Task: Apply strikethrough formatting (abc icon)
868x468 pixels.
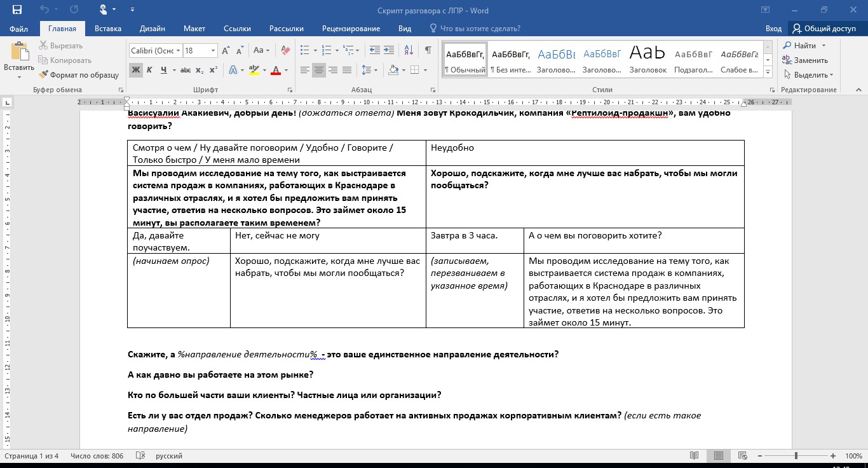Action: coord(186,70)
